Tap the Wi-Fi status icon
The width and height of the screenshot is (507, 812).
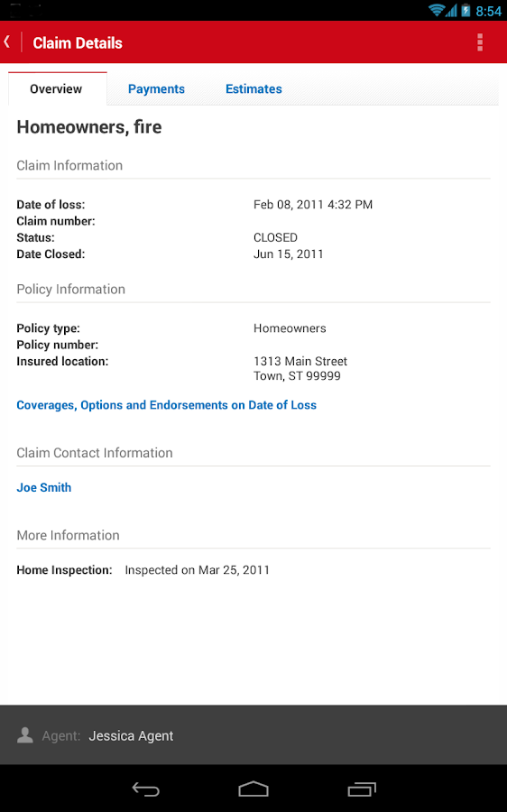pyautogui.click(x=437, y=10)
